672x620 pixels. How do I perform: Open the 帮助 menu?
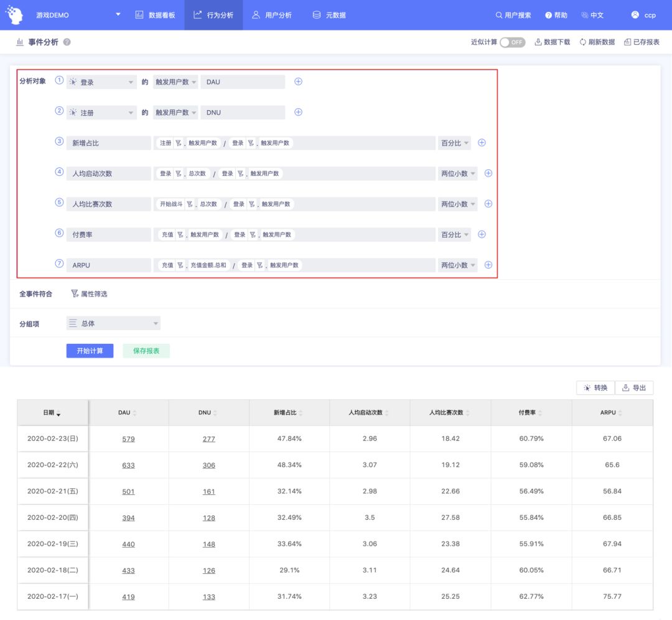[x=556, y=15]
